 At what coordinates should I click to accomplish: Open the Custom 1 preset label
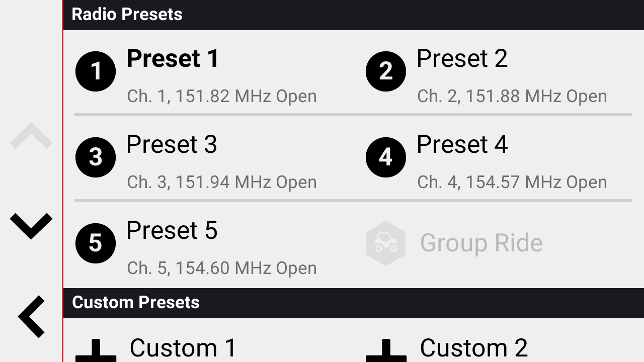pos(183,348)
